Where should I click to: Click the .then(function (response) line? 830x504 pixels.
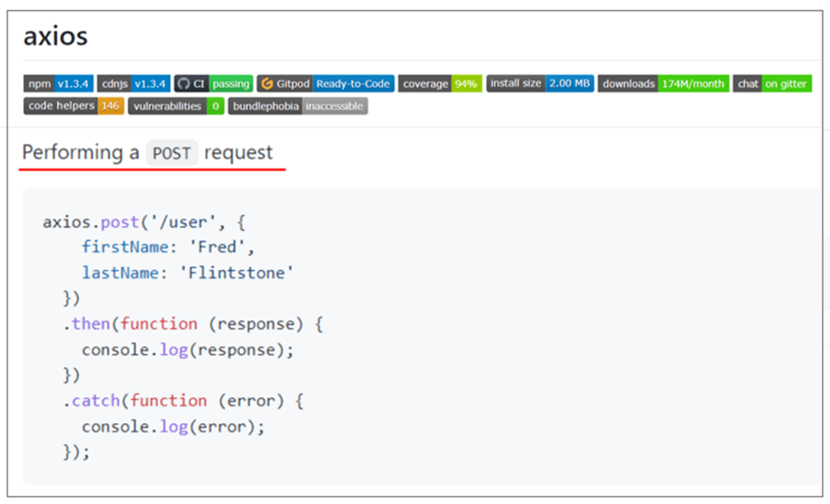pyautogui.click(x=193, y=324)
